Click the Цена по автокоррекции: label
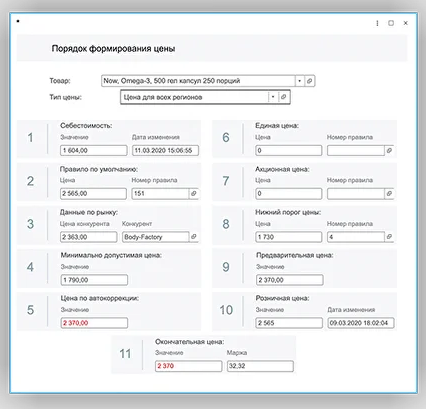The width and height of the screenshot is (426, 409). (x=100, y=298)
